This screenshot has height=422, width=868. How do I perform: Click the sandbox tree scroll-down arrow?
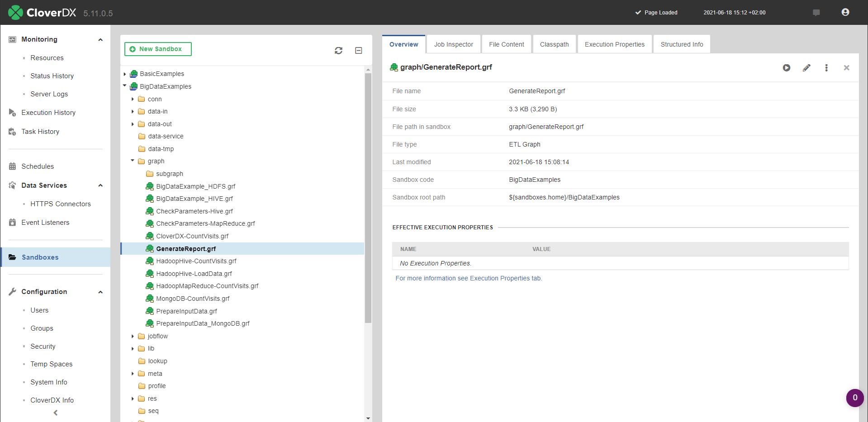[x=368, y=418]
